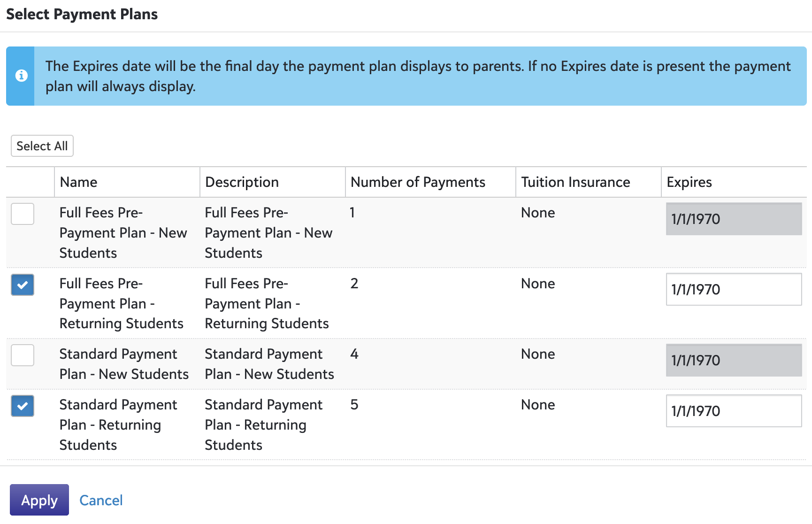Click disabled Expires field for Standard New Students

(733, 360)
